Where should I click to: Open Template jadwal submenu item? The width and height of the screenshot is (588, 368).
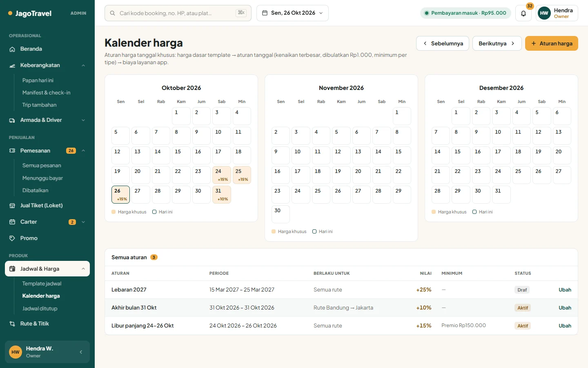click(42, 284)
